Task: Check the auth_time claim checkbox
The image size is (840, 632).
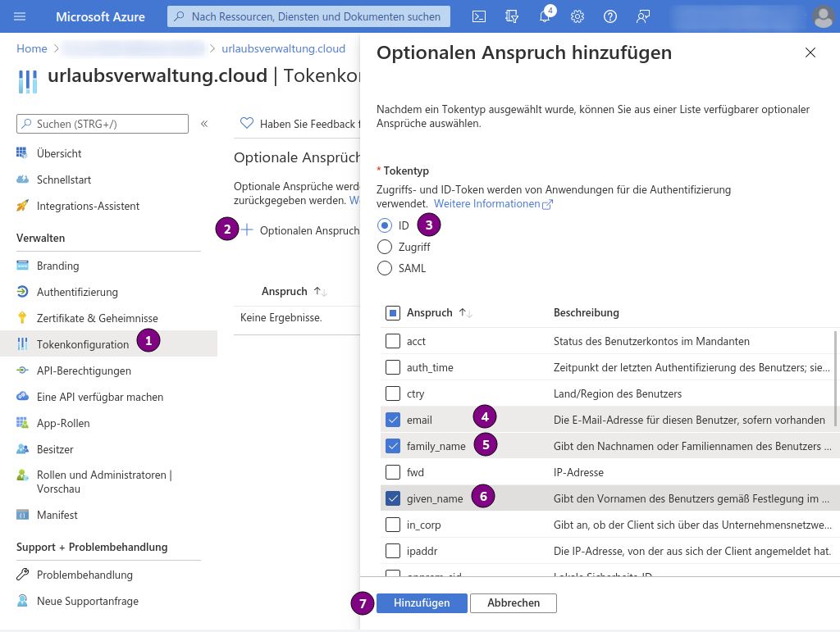Action: click(x=393, y=367)
